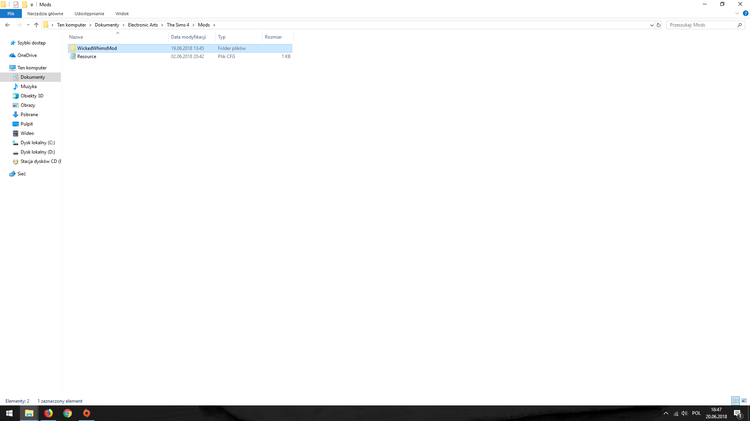The height and width of the screenshot is (421, 750).
Task: Switch to large icons view layout
Action: coord(744,401)
